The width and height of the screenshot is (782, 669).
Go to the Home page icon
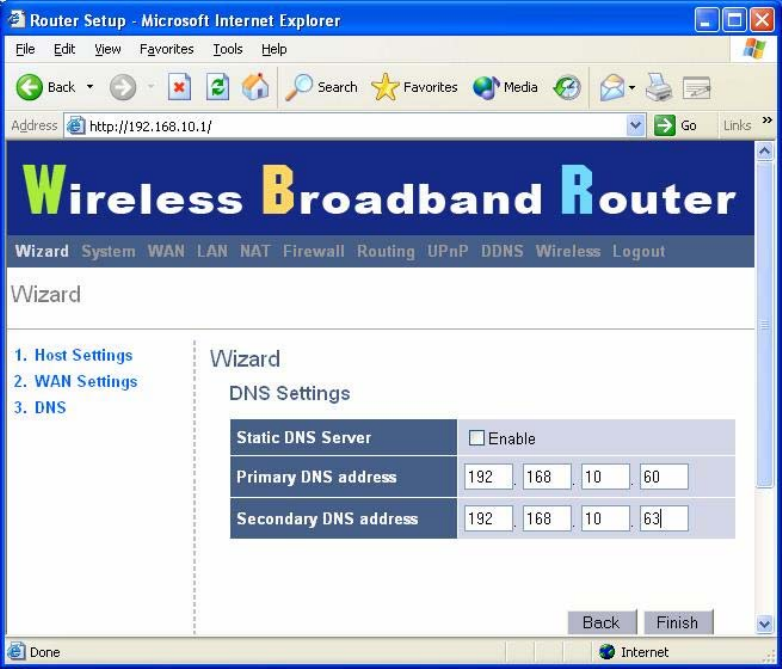point(255,86)
